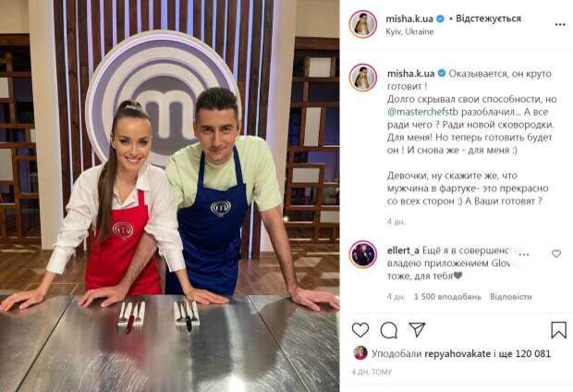Share post via paper plane icon
The image size is (573, 392).
point(417,329)
